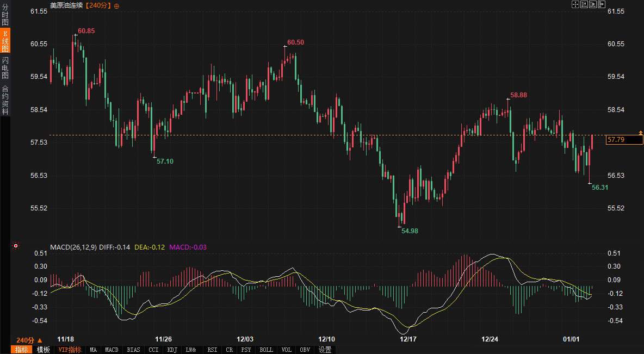Click the arrow marker above the 57.79 price tag

(x=640, y=132)
